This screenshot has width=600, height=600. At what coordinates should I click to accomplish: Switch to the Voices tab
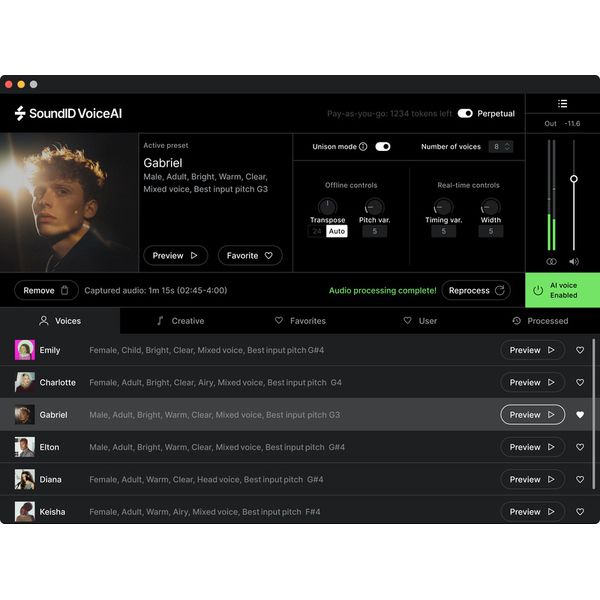[x=60, y=321]
